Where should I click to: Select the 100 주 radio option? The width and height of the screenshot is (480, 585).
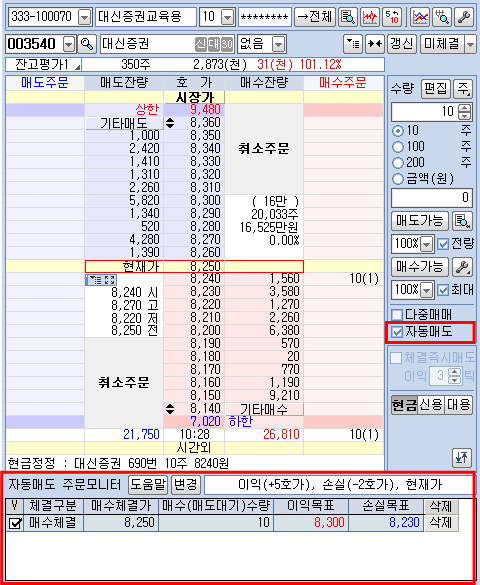click(x=398, y=147)
